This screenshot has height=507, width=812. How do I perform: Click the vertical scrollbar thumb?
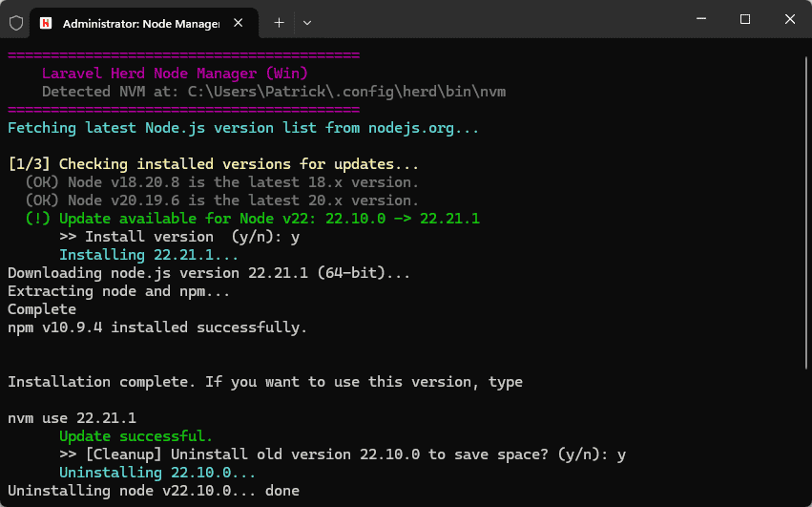tap(806, 213)
